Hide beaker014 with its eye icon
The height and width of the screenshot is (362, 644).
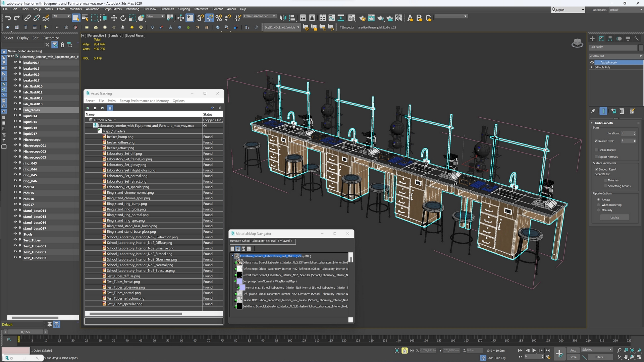[15, 62]
